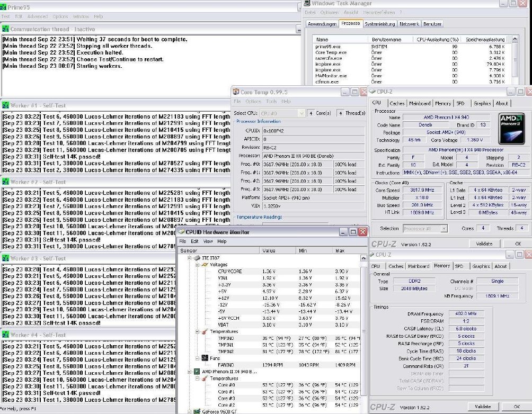
Task: Collapse the GeForce 9600 GT node
Action: 189,411
